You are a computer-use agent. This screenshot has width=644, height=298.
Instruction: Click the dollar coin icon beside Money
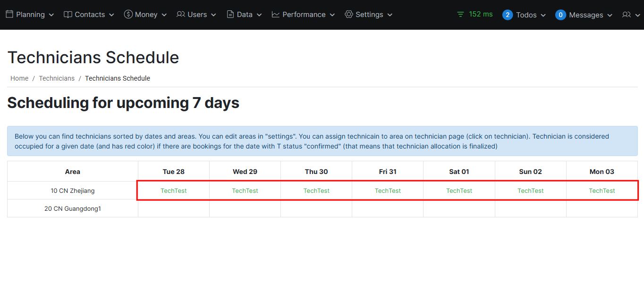point(128,15)
